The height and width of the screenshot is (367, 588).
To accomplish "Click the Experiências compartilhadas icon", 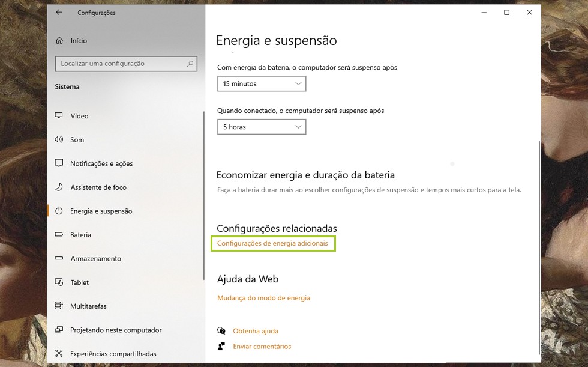I will [59, 353].
